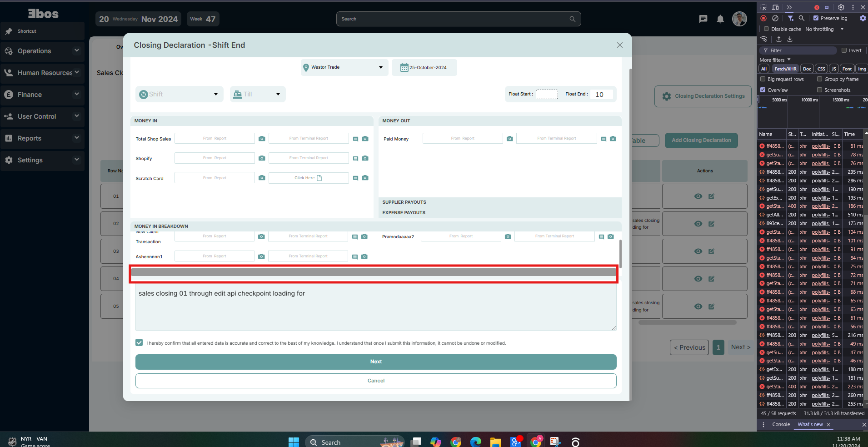Click the Cancel button in the dialog
Image resolution: width=868 pixels, height=447 pixels.
point(376,381)
